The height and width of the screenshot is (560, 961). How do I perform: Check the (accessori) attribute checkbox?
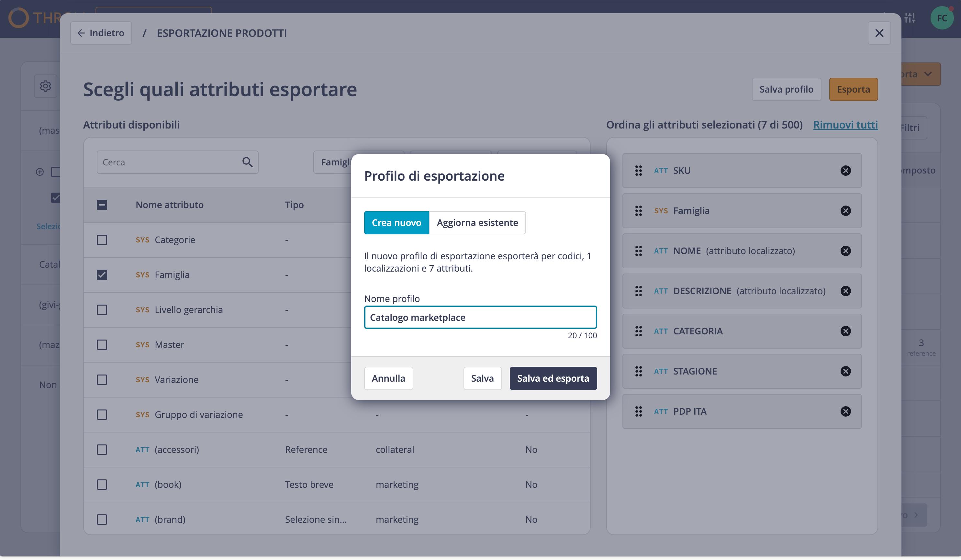point(102,450)
